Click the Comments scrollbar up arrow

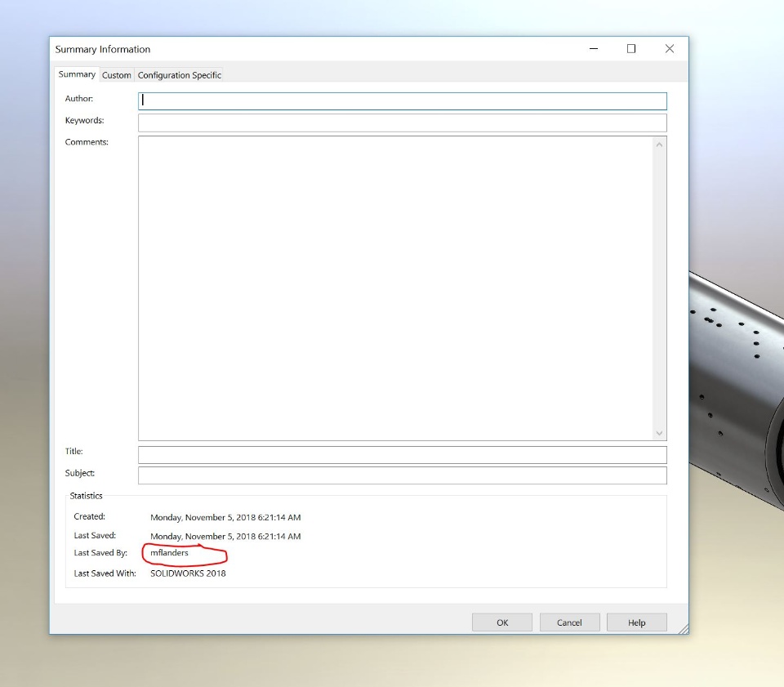pyautogui.click(x=659, y=145)
